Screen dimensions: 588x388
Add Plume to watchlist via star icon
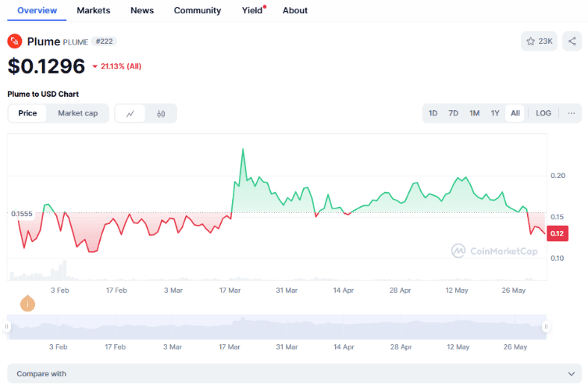click(x=539, y=41)
